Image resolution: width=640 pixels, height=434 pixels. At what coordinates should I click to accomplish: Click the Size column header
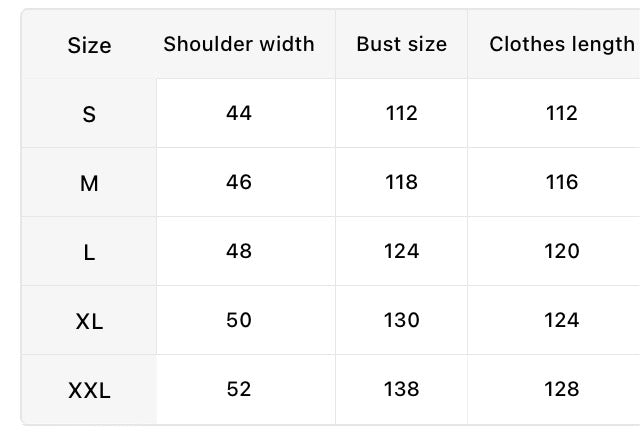[89, 45]
